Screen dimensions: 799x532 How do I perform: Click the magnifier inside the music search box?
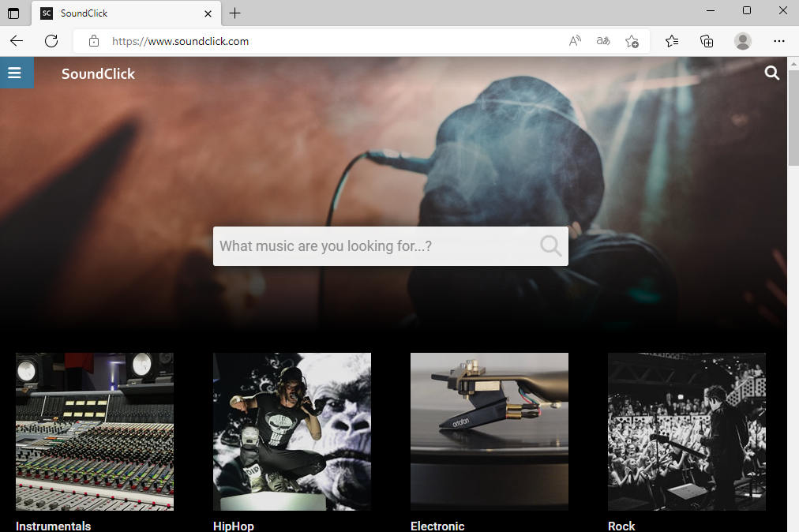pyautogui.click(x=551, y=245)
